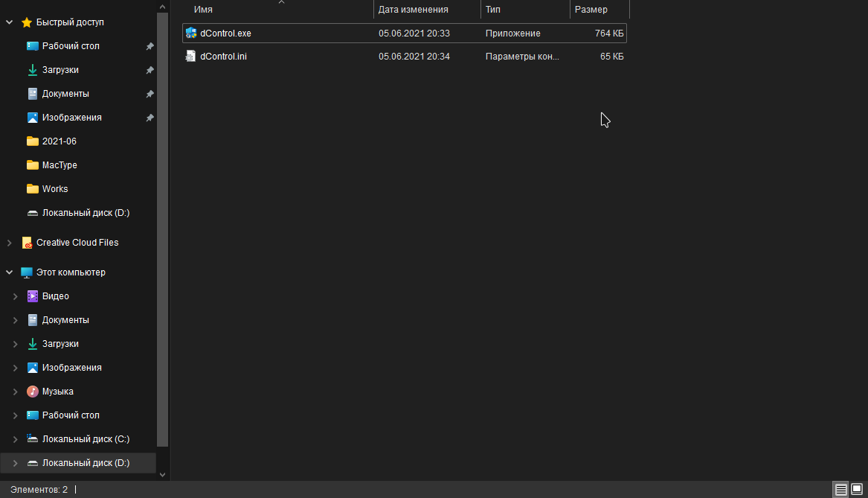Click the 2021-06 folder icon
This screenshot has height=498, width=868.
click(33, 141)
